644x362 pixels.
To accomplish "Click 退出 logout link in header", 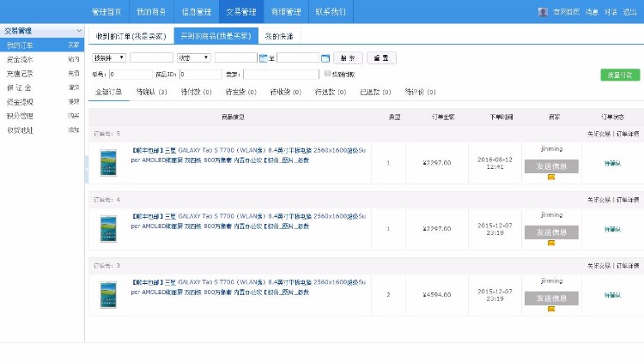I will [x=629, y=12].
